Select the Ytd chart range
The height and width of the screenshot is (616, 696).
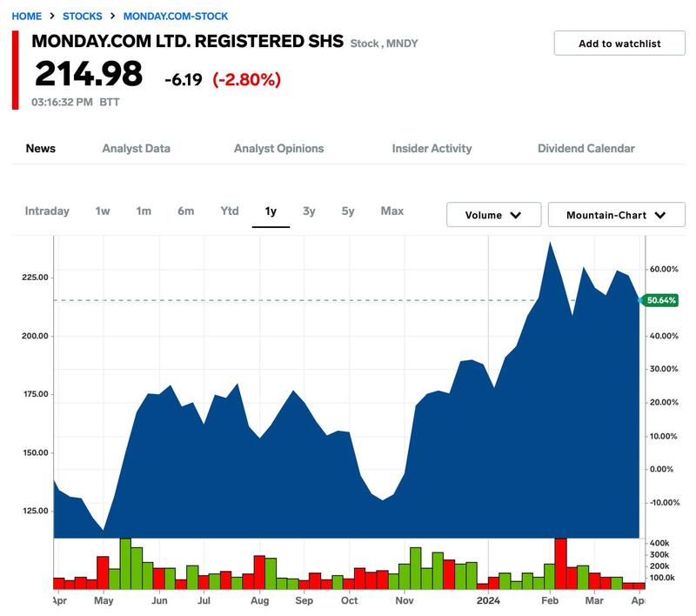[230, 211]
